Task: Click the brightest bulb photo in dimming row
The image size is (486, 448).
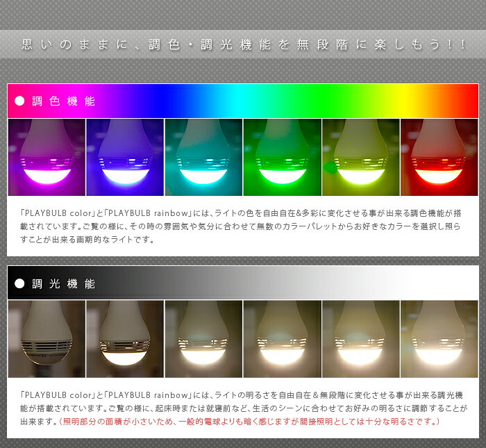Action: (439, 339)
